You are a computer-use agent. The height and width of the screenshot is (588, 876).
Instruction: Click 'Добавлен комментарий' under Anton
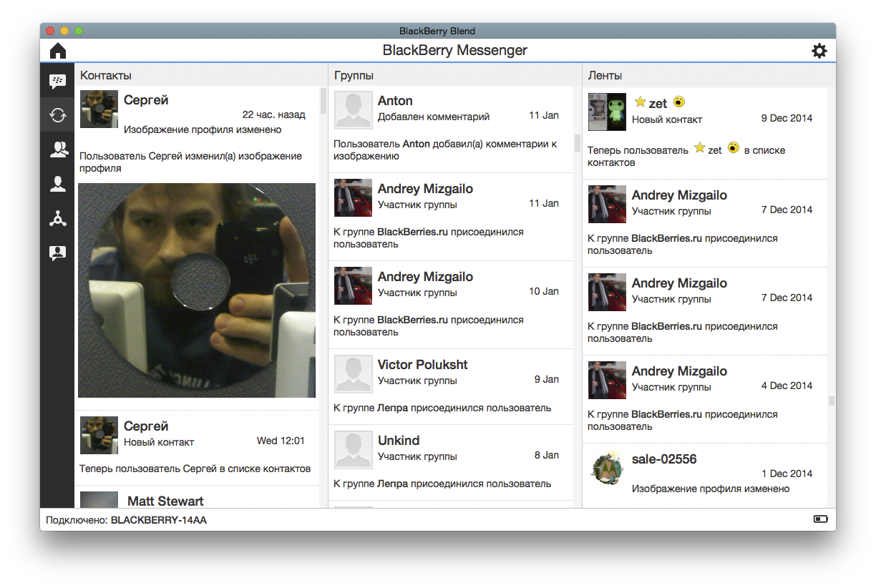click(434, 116)
